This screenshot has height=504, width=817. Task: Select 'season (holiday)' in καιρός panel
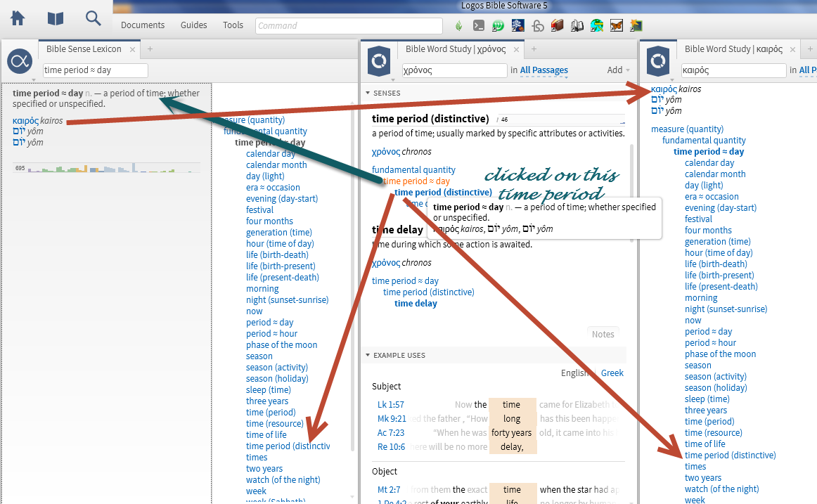coord(716,388)
